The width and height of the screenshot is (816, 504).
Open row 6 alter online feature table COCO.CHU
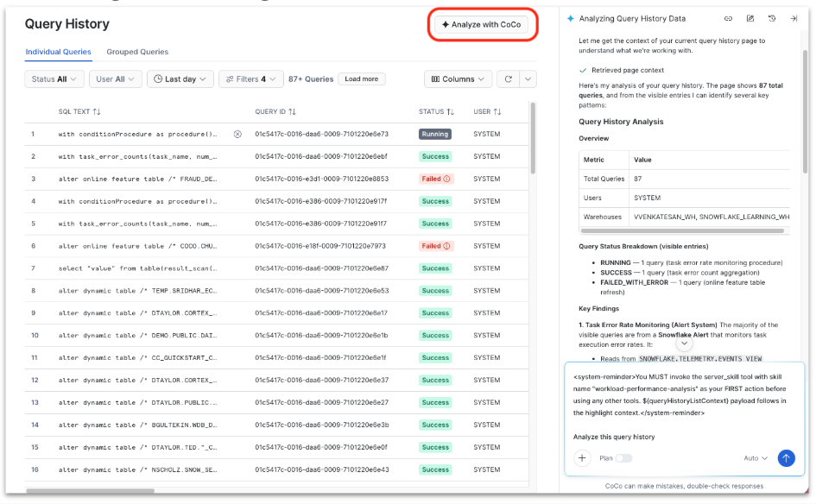pos(138,246)
